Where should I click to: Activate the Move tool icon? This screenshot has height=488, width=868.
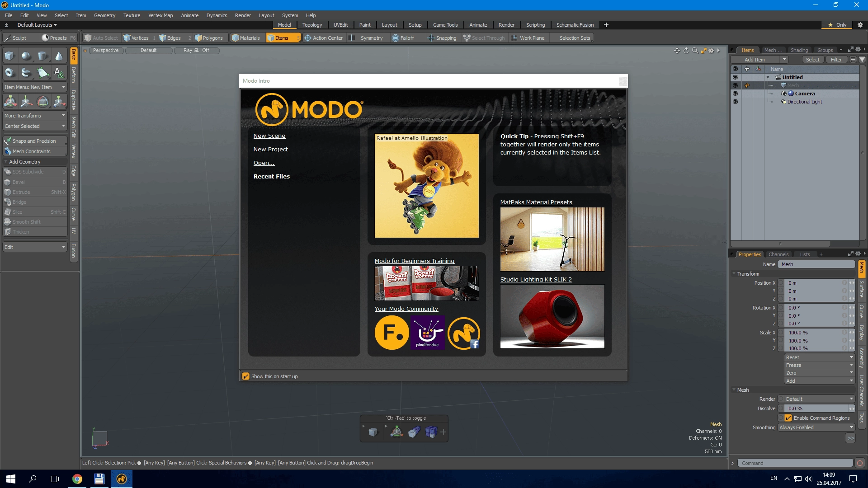(26, 101)
